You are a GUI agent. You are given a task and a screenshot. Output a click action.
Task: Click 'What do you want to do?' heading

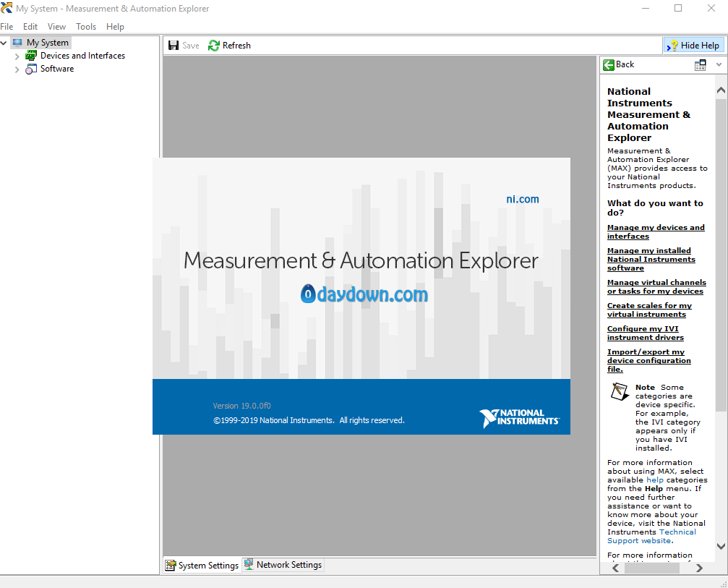(x=655, y=208)
